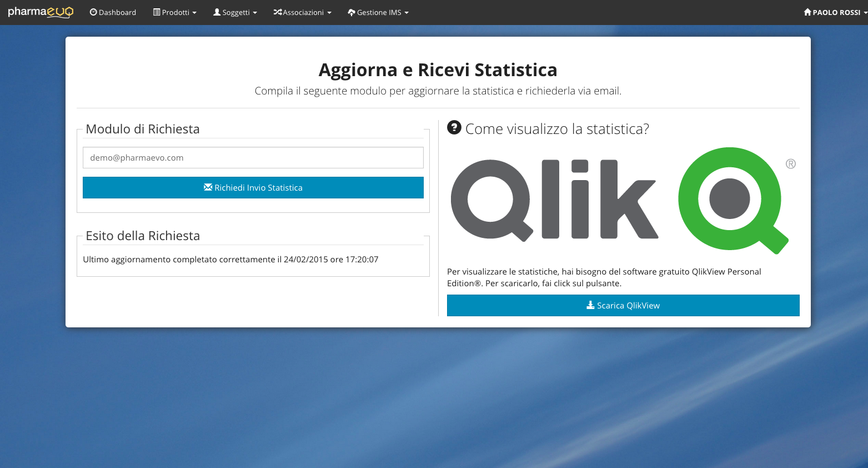Open the Soggetti menu label

[236, 12]
